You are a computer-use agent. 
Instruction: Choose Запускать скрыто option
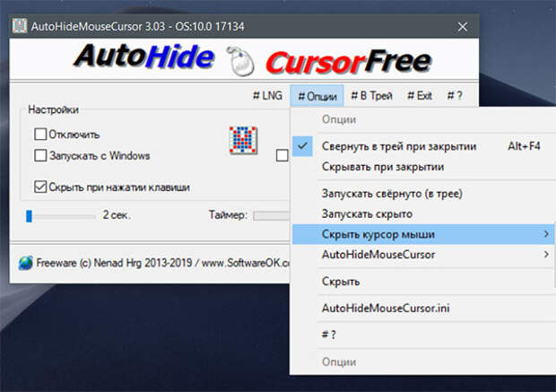423,213
